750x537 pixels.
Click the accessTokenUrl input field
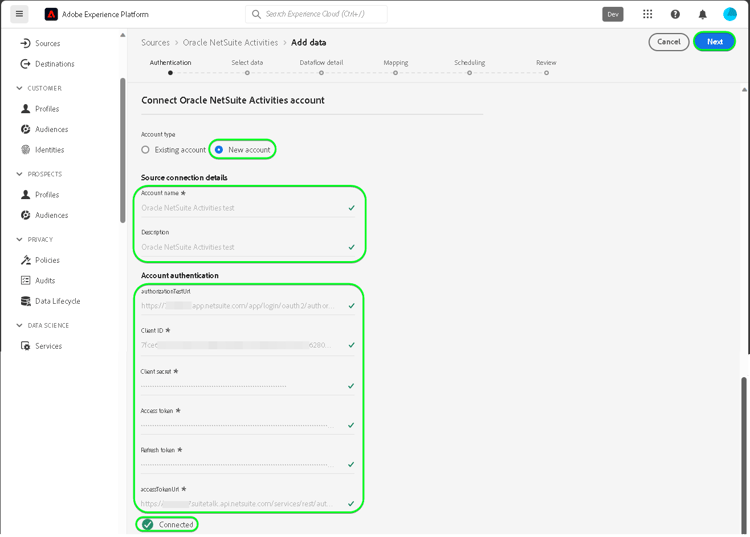[248, 504]
